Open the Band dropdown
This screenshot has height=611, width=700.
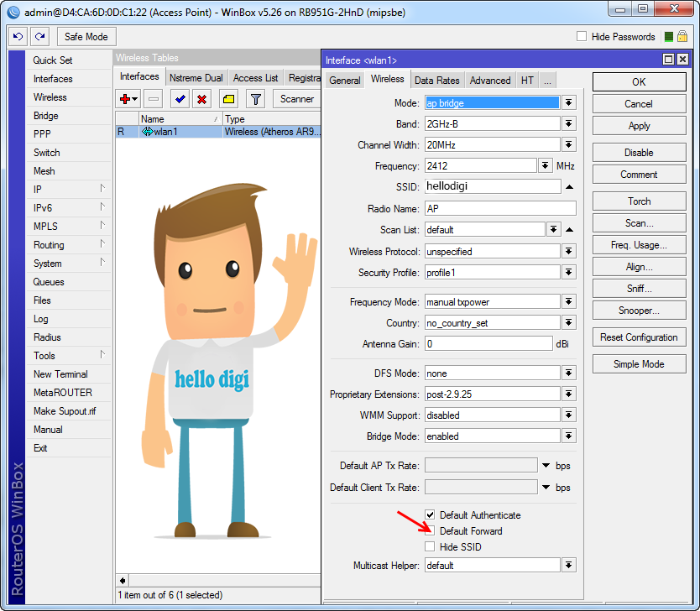568,124
